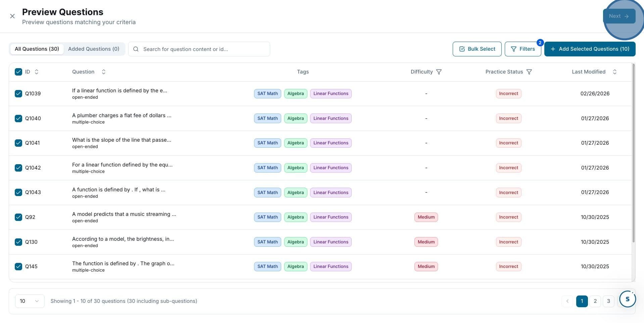
Task: Open the Filters panel
Action: click(523, 49)
